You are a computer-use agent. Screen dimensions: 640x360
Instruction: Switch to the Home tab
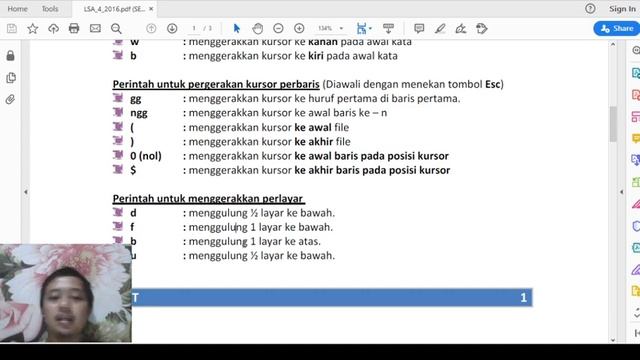coord(18,9)
